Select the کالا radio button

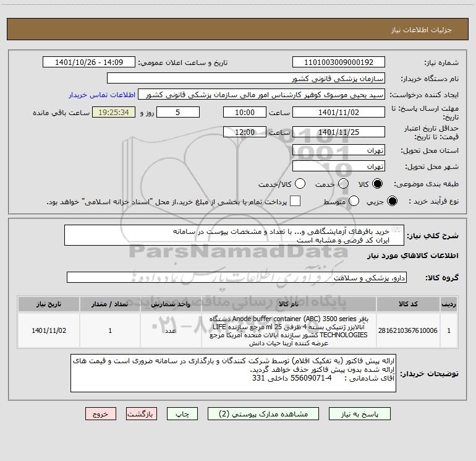click(378, 184)
